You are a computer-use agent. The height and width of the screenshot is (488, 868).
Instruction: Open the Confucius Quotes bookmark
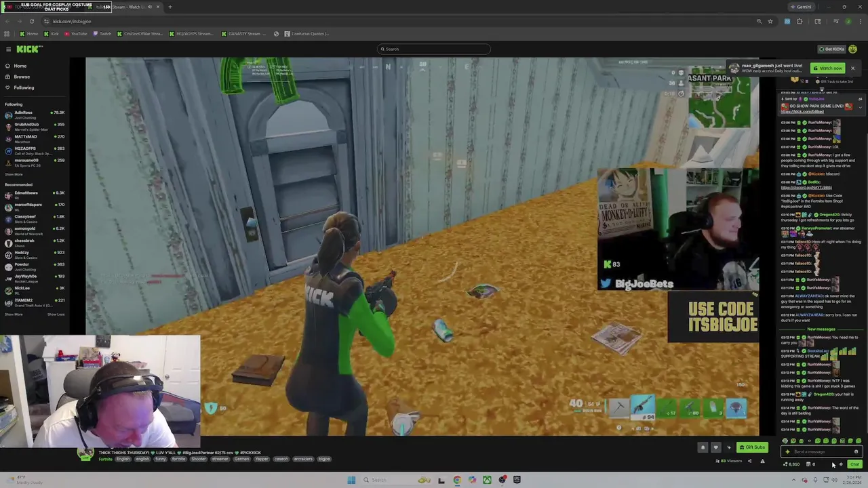pyautogui.click(x=307, y=34)
